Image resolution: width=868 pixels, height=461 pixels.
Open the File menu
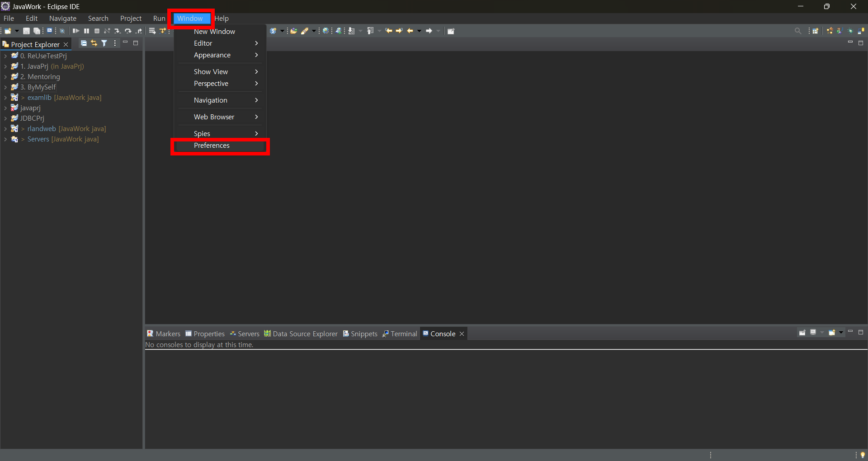coord(9,19)
